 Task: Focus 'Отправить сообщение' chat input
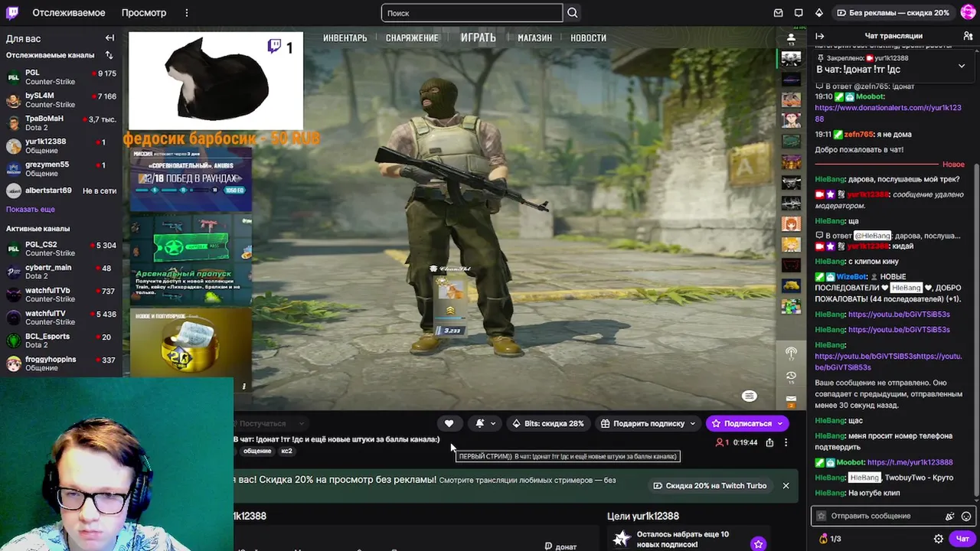pyautogui.click(x=880, y=516)
